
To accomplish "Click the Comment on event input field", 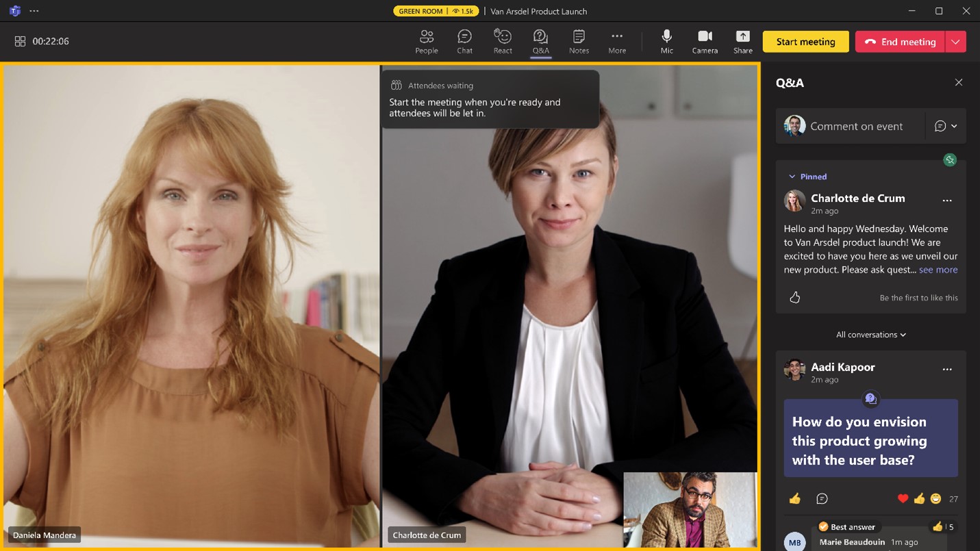I will click(x=857, y=126).
